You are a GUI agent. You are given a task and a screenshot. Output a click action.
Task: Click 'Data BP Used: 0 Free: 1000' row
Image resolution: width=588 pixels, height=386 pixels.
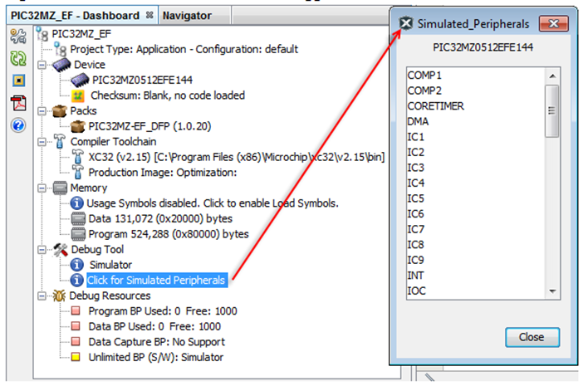coord(154,326)
